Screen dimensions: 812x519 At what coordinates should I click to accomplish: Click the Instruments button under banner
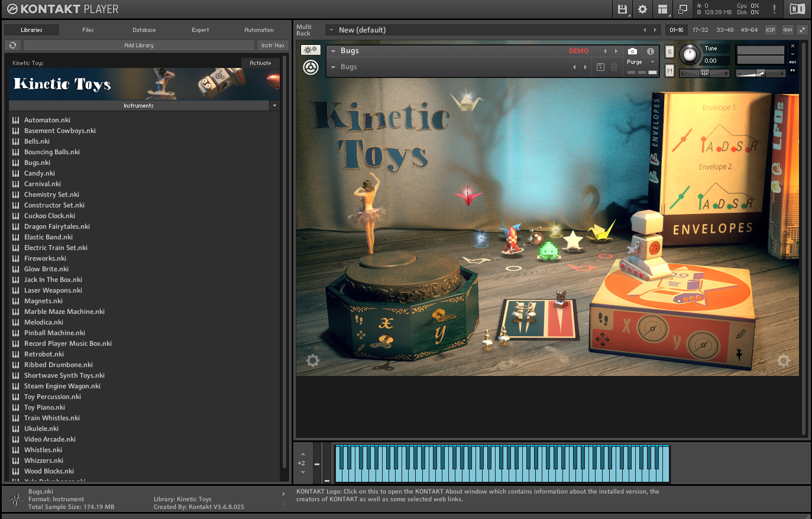click(138, 105)
